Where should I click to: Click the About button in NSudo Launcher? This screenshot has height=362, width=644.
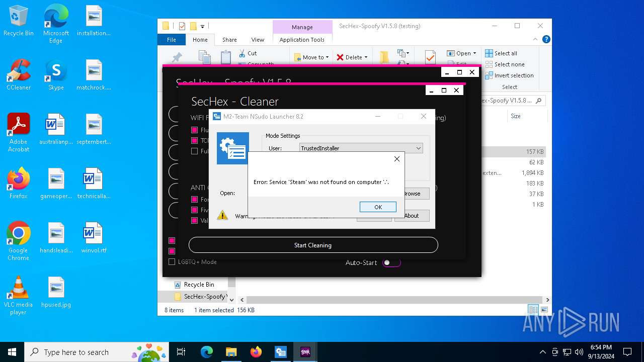tap(412, 216)
